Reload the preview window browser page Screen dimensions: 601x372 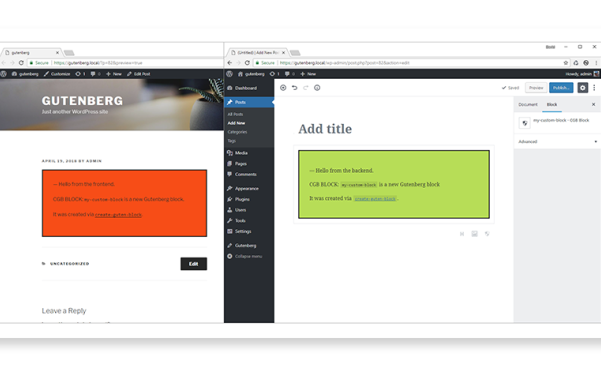(x=21, y=63)
